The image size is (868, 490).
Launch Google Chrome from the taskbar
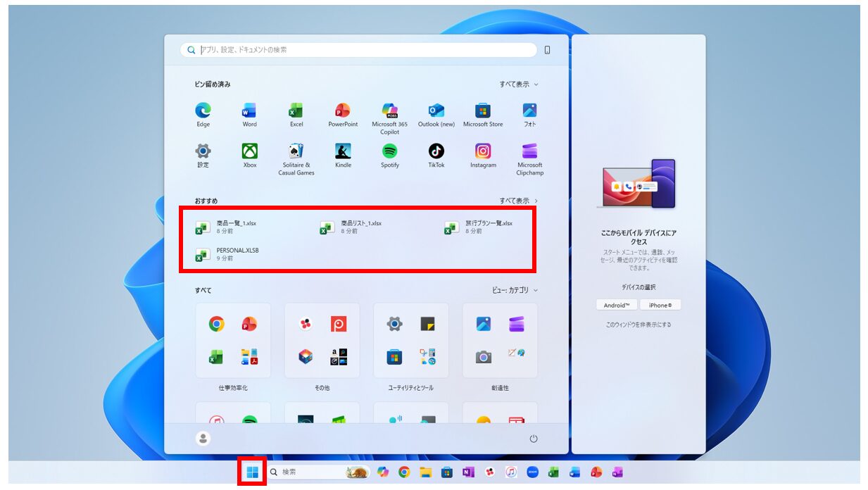point(403,472)
